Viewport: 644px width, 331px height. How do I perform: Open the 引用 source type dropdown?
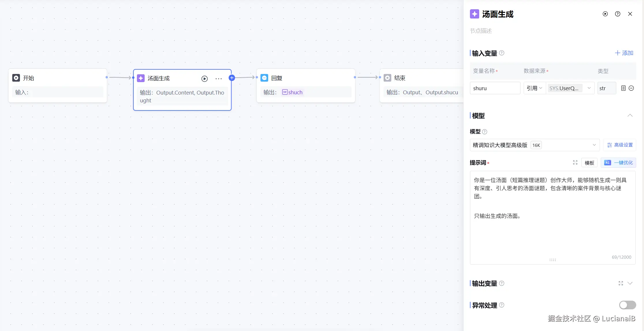(534, 88)
